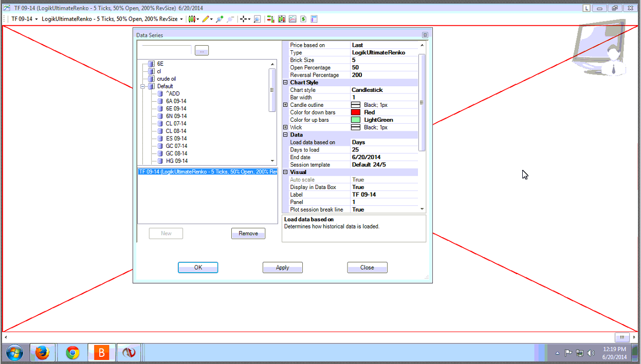Screen dimensions: 641x364
Task: Select the 6A 09-14 instrument
Action: (176, 101)
